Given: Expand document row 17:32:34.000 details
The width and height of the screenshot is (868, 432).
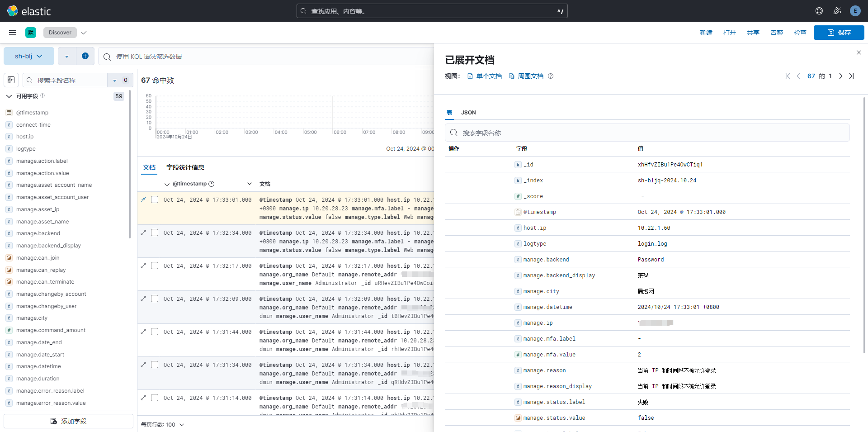Looking at the screenshot, I should pyautogui.click(x=143, y=233).
